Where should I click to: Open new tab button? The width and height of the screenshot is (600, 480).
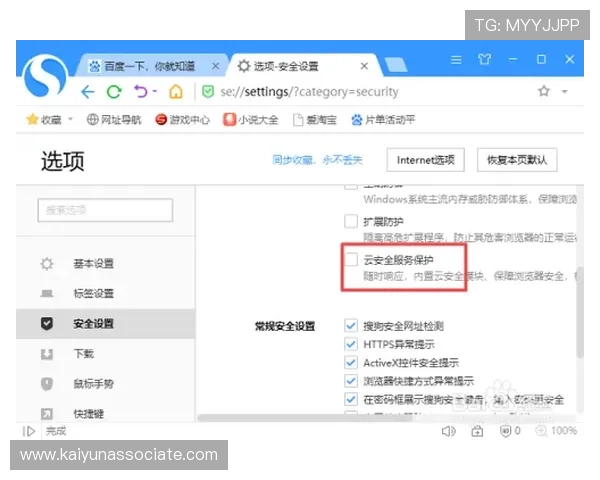(x=395, y=65)
